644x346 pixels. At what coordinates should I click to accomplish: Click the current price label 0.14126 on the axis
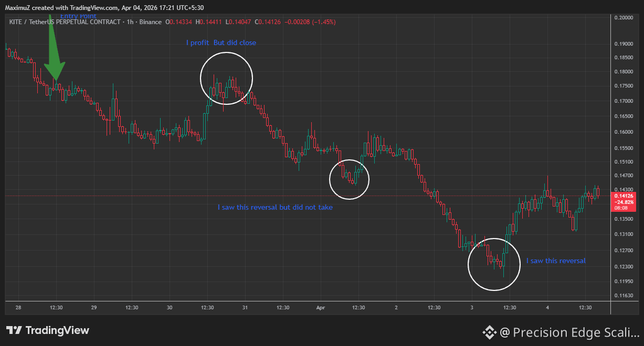[x=623, y=195]
